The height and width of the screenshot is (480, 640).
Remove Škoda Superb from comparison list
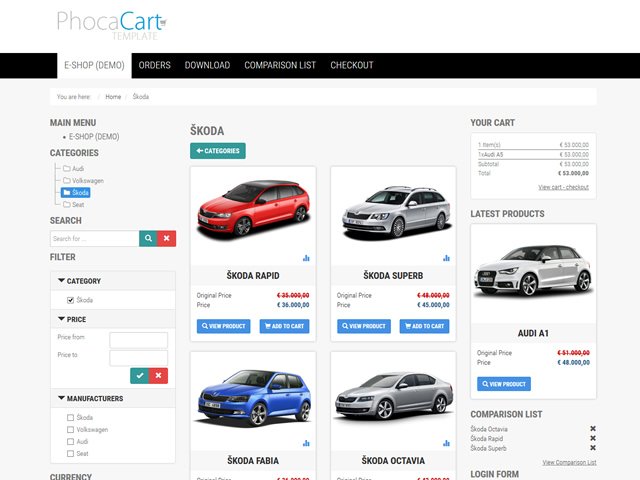(x=593, y=448)
